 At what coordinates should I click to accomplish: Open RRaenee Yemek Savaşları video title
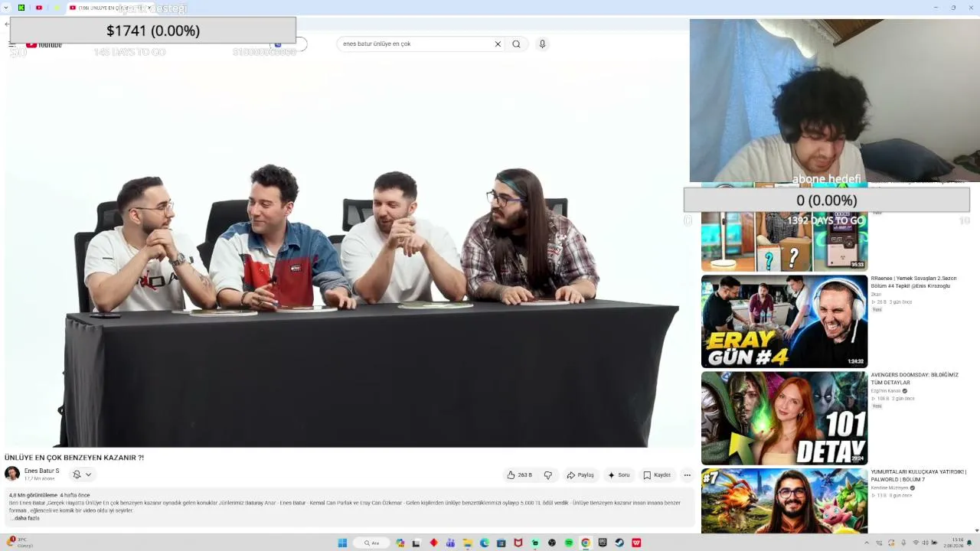pos(914,282)
